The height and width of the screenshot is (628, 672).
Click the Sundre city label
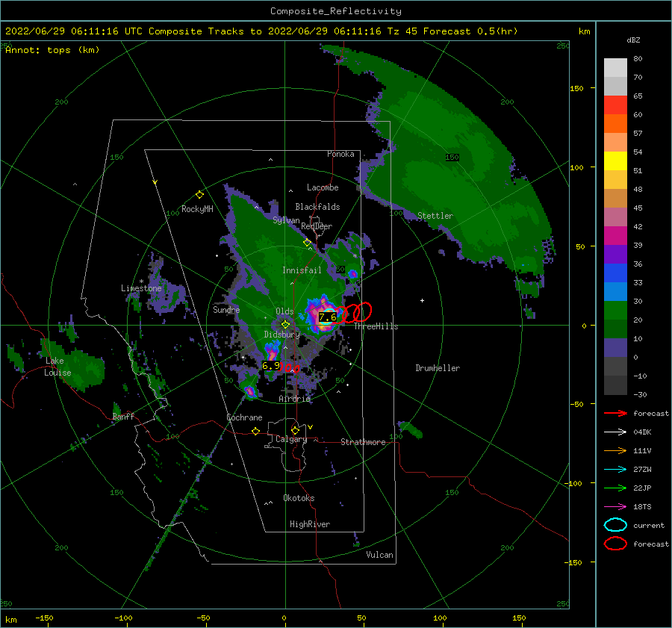click(226, 310)
